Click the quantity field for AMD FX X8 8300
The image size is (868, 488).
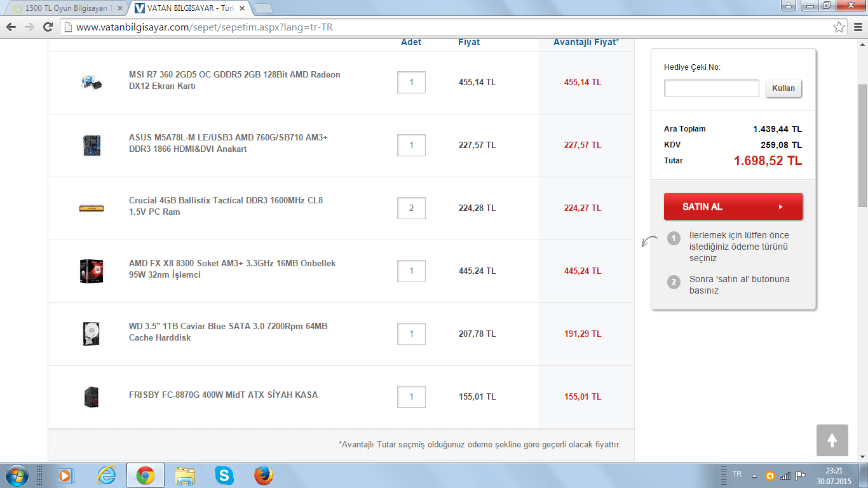click(x=411, y=271)
